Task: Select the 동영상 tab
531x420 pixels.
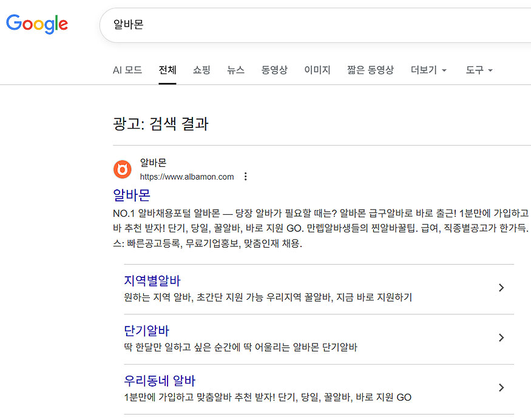Action: pyautogui.click(x=274, y=70)
